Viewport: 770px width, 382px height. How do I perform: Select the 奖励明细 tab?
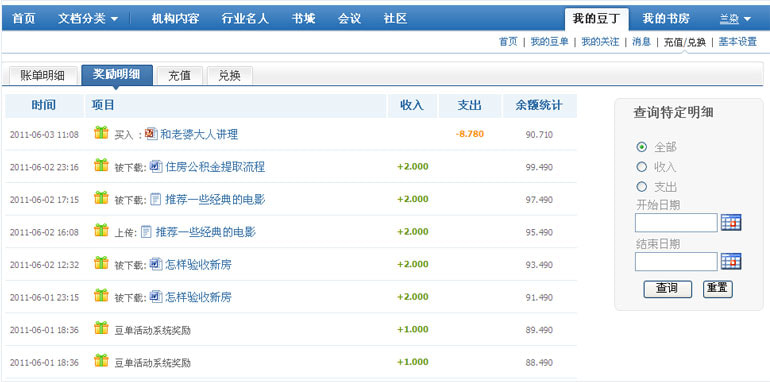click(117, 75)
